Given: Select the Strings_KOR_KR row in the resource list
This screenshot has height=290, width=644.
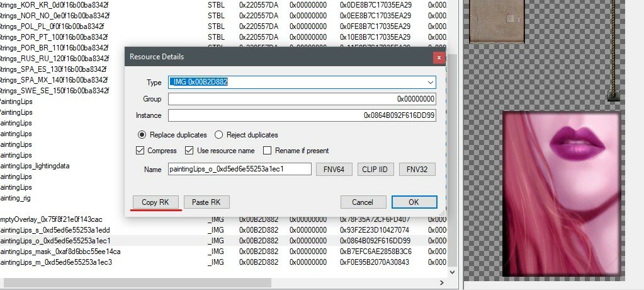Looking at the screenshot, I should [224, 5].
